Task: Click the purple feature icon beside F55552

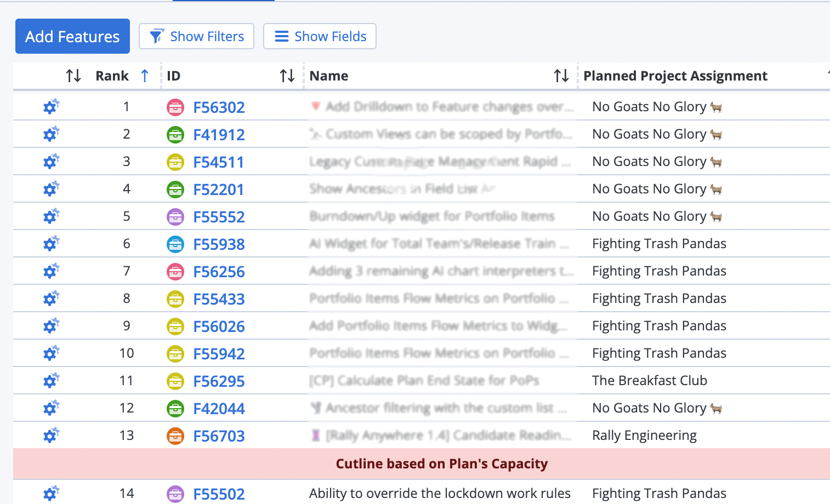Action: coord(175,217)
